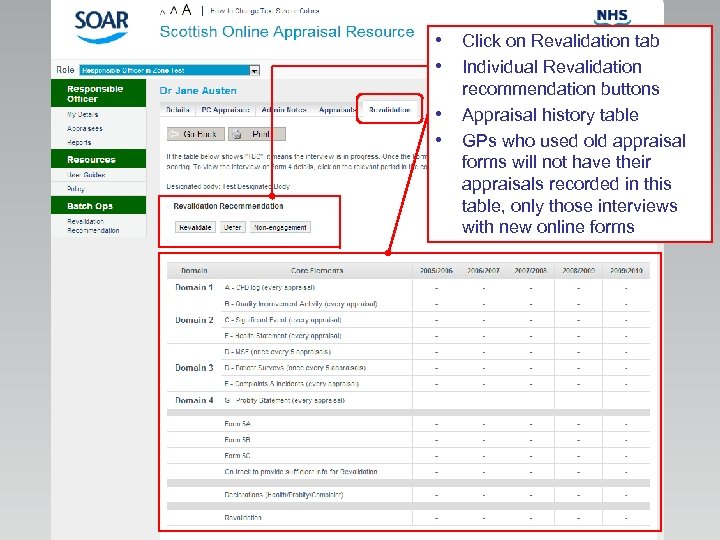Click the Resources section header
Screen dimensions: 720x540
(98, 159)
